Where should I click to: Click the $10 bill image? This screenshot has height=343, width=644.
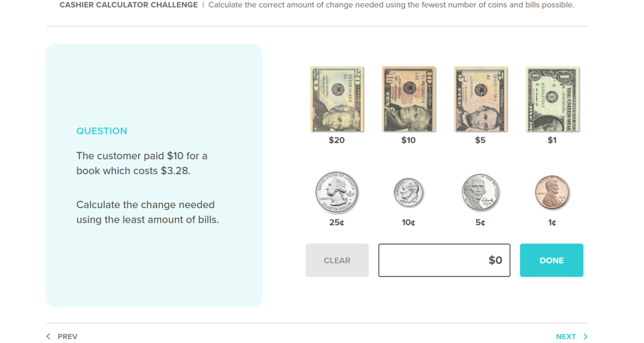coord(408,99)
